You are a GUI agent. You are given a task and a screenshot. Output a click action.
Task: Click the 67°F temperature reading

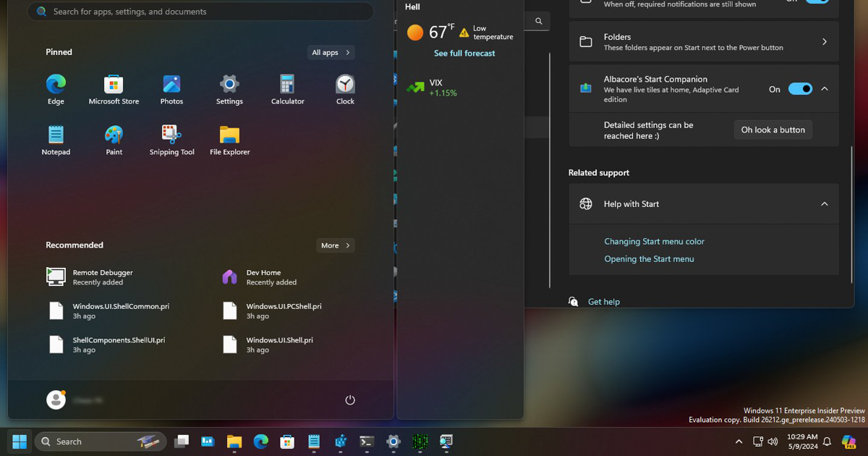click(441, 32)
